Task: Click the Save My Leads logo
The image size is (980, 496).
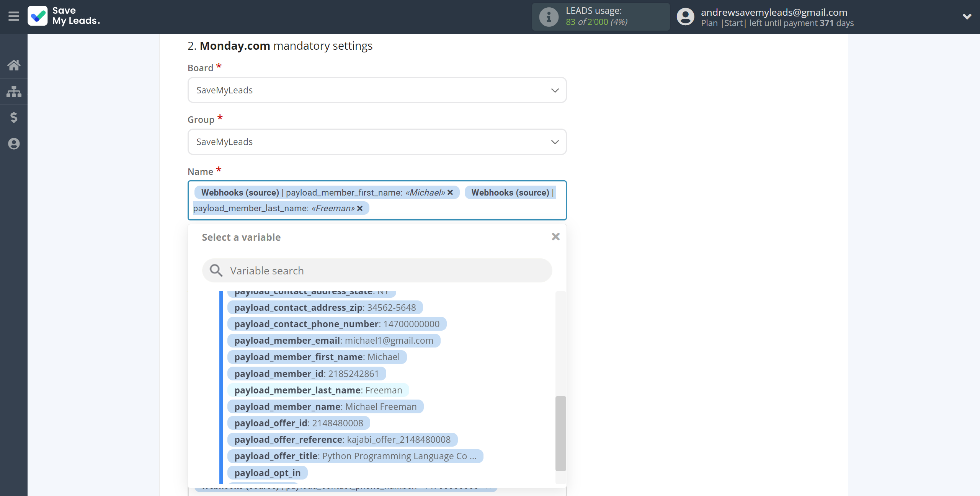Action: pyautogui.click(x=64, y=16)
